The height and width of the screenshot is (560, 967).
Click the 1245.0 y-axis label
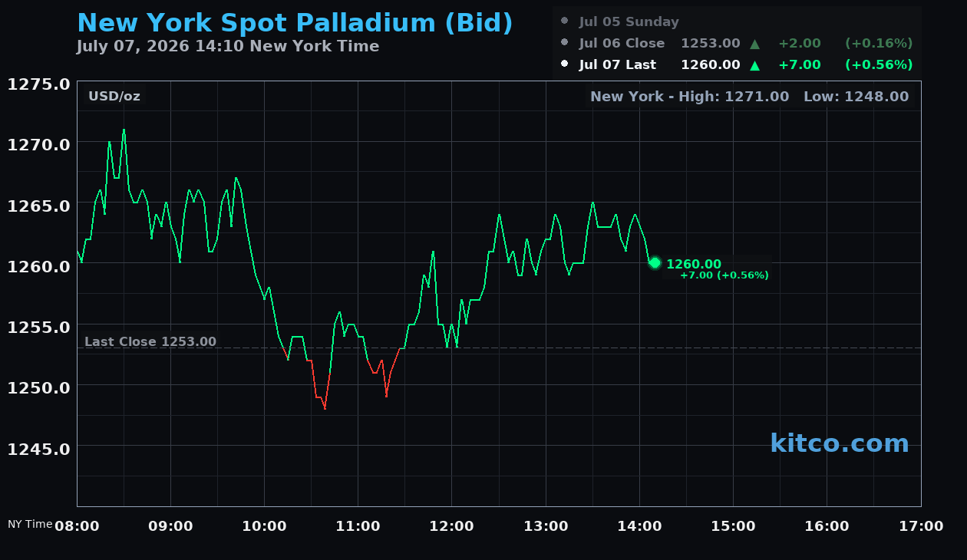(39, 448)
